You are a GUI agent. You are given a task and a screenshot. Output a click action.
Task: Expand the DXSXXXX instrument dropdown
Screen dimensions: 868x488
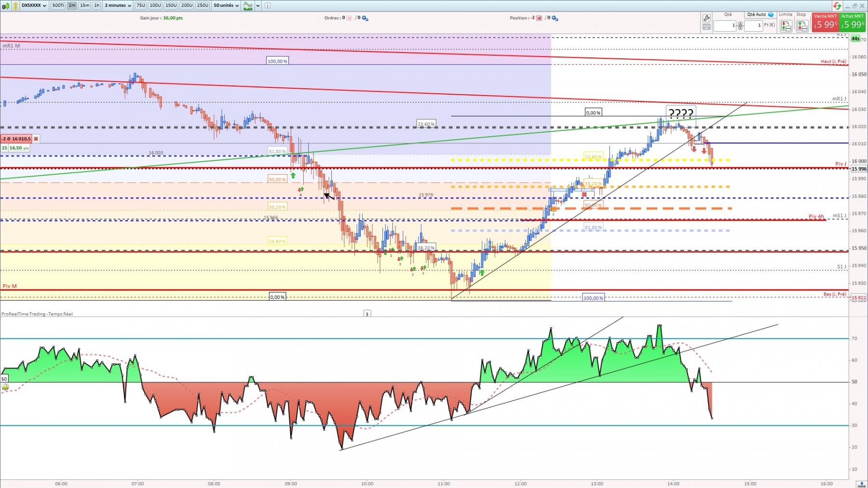[x=34, y=6]
